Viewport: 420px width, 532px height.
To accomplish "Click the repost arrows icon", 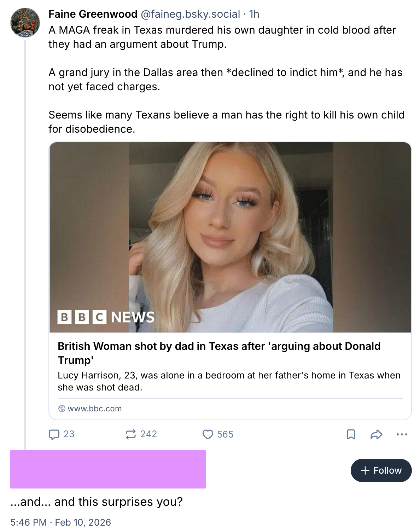I will pos(131,434).
